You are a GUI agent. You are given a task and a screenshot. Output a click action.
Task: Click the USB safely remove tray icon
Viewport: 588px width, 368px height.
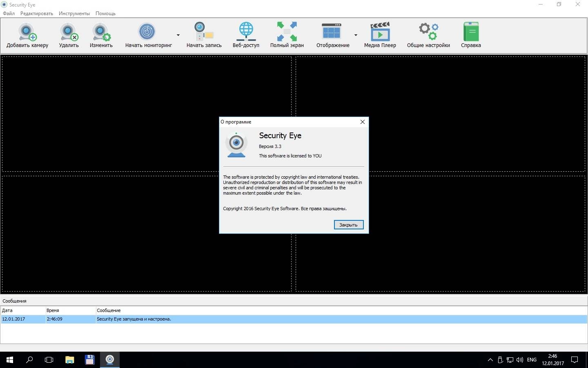point(500,360)
